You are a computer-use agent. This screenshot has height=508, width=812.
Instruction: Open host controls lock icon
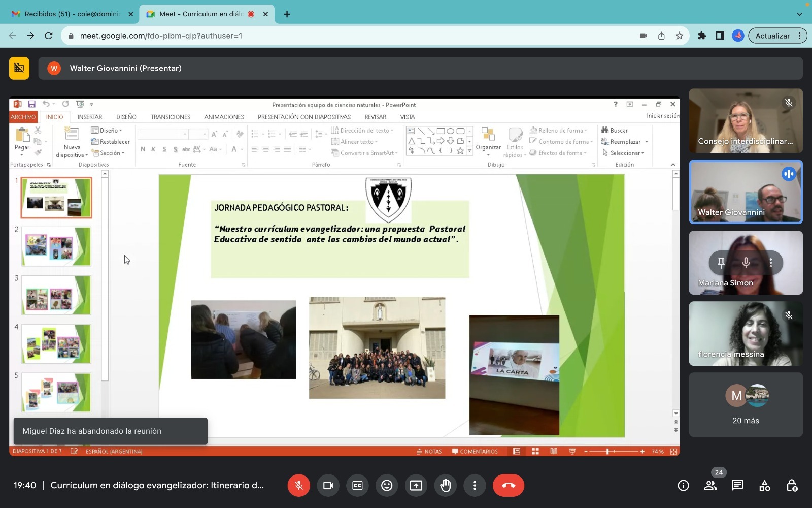click(792, 486)
